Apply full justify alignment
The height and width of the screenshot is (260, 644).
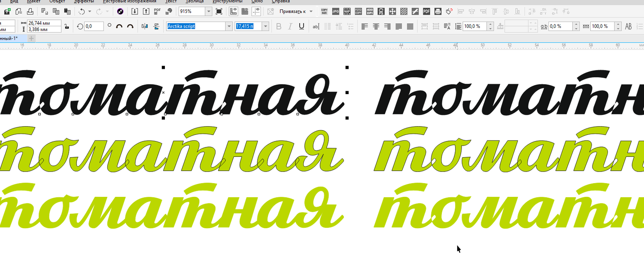point(399,26)
